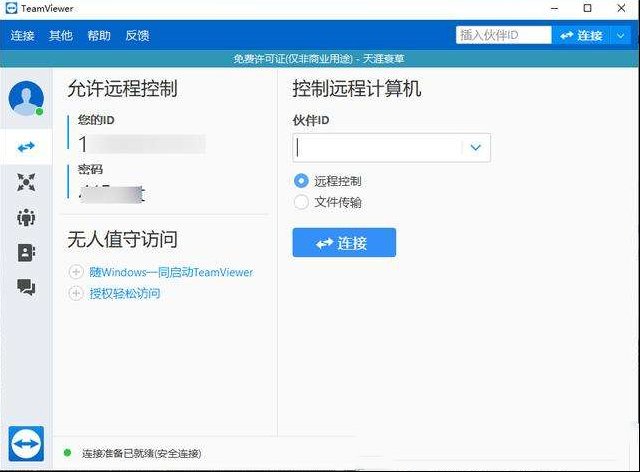Screen dimensions: 640x472
Task: Click the TeamViewer logo at bottom left
Action: pos(26,443)
